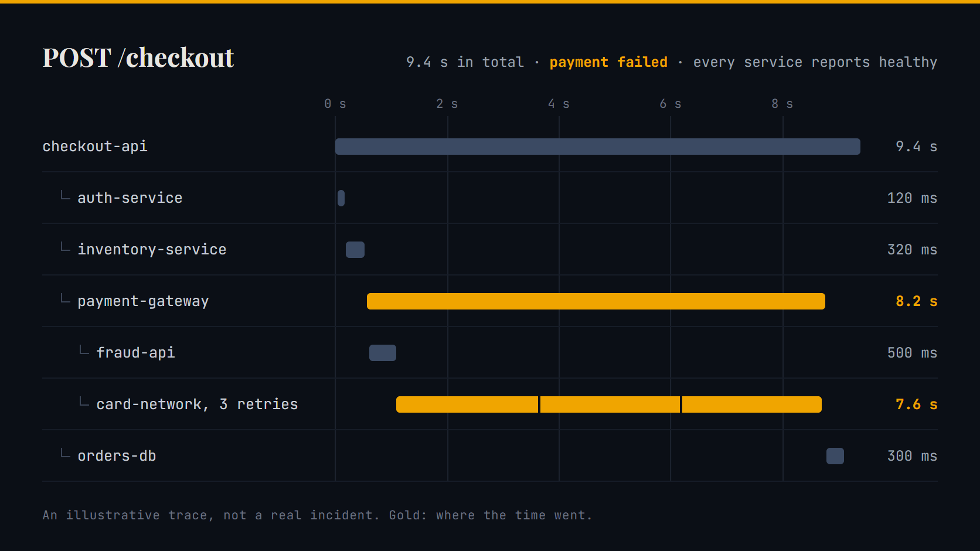Image resolution: width=980 pixels, height=551 pixels.
Task: Click the first card-network retry segment
Action: point(467,404)
